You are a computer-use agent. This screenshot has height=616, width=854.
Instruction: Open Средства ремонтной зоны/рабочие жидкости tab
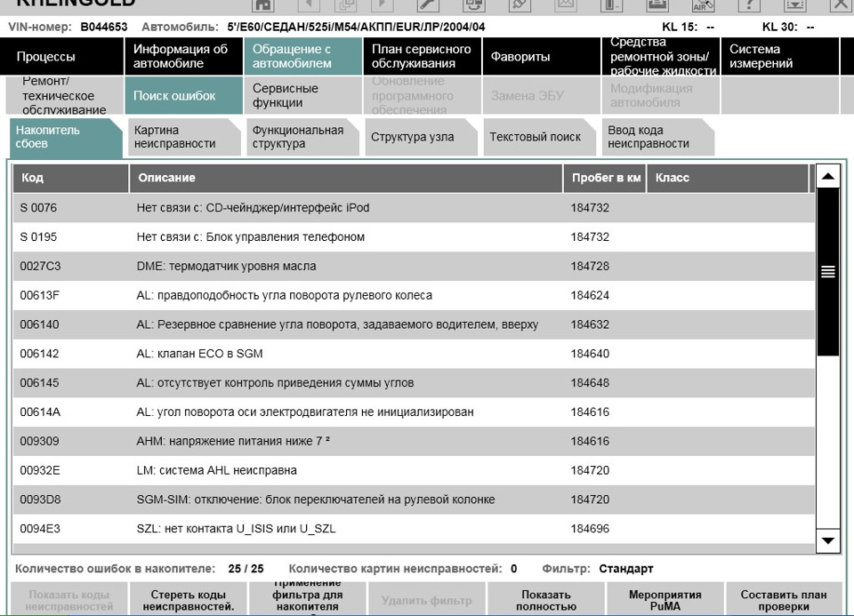pyautogui.click(x=661, y=57)
